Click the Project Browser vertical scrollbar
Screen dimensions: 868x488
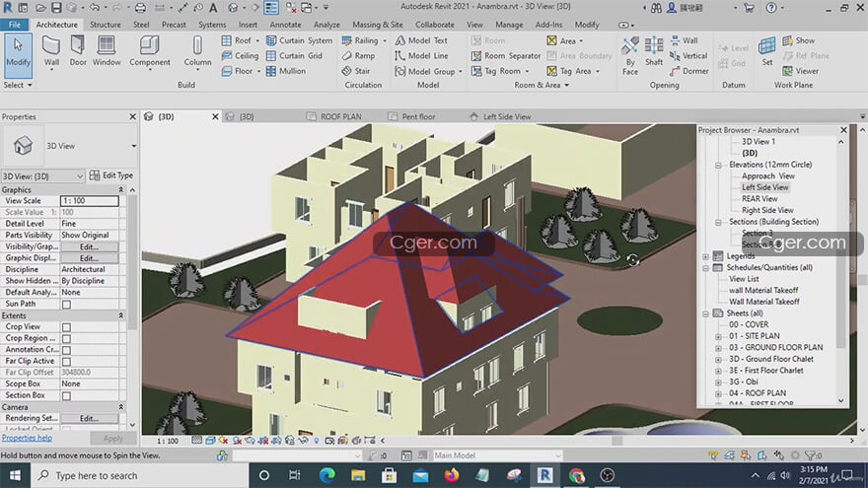[x=840, y=271]
